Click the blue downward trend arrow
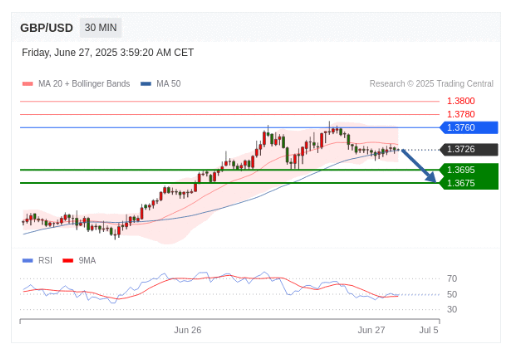This screenshot has height=362, width=510. click(419, 166)
